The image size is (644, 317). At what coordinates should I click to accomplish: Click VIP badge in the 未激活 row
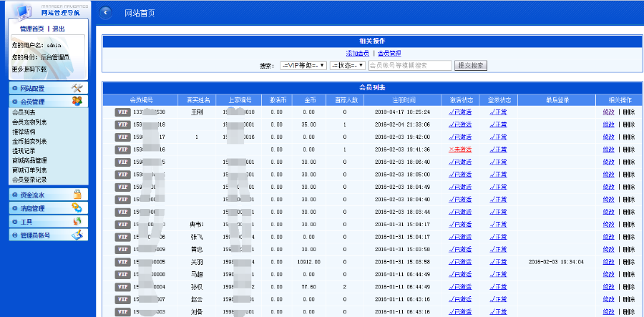coord(122,150)
